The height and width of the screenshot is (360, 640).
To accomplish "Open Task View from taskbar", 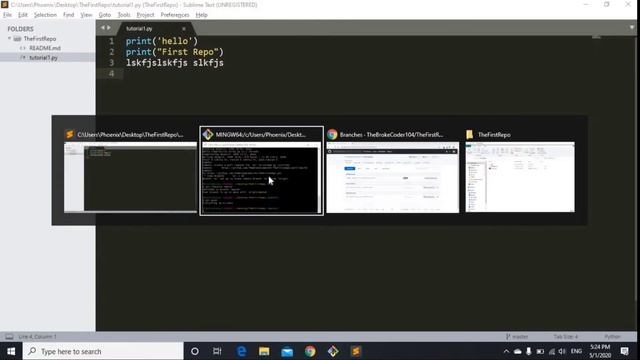I will (217, 351).
